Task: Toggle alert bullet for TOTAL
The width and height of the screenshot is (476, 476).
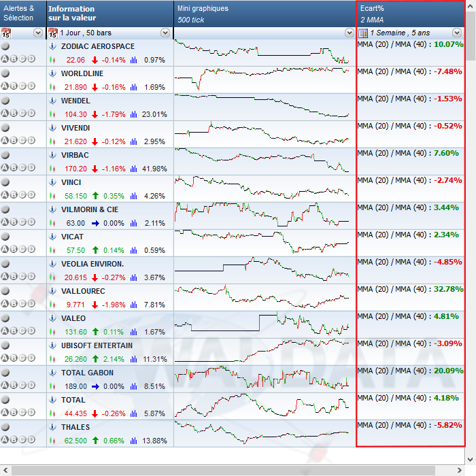Action: (5, 400)
